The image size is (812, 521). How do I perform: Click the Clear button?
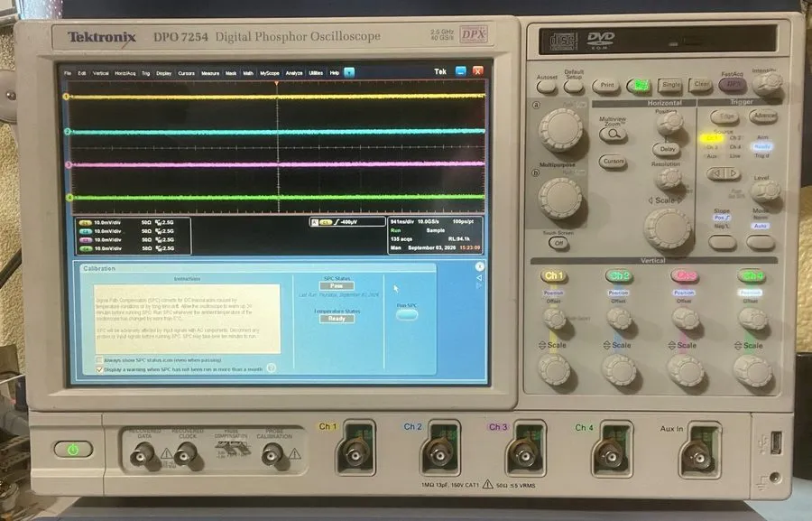pos(701,85)
